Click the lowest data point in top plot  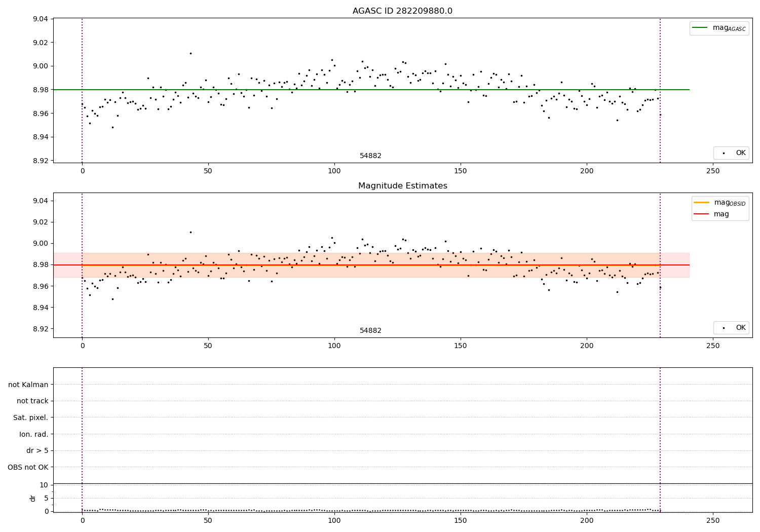[112, 127]
